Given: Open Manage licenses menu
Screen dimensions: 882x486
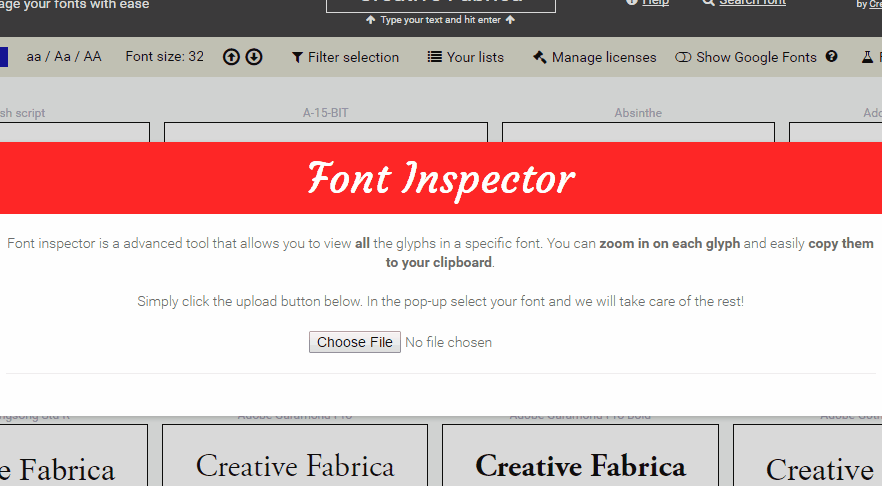Looking at the screenshot, I should 595,57.
